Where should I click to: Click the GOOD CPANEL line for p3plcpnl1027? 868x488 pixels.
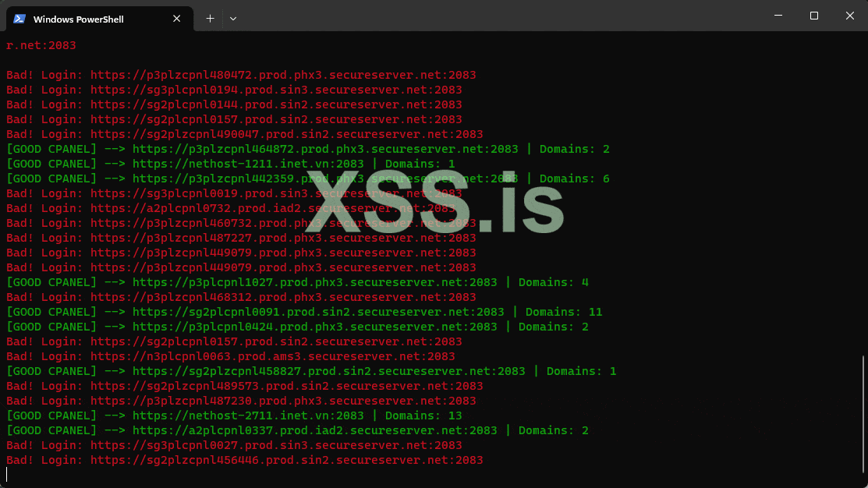coord(297,283)
